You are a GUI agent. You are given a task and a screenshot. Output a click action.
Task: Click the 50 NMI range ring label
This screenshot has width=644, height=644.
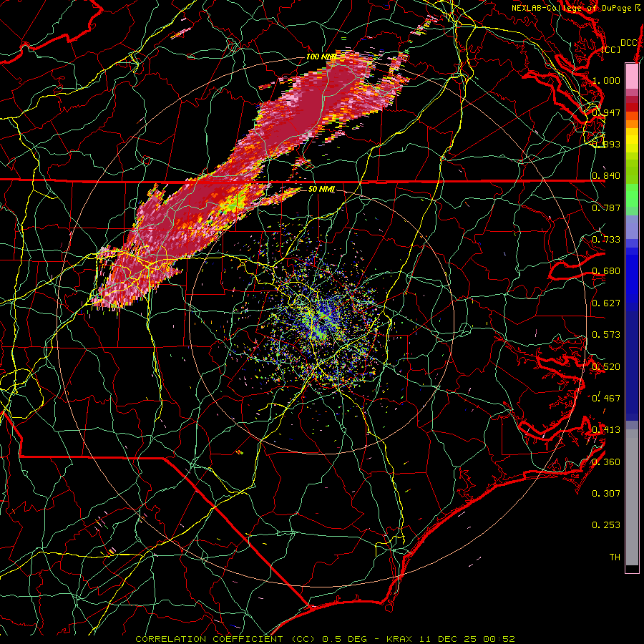321,190
